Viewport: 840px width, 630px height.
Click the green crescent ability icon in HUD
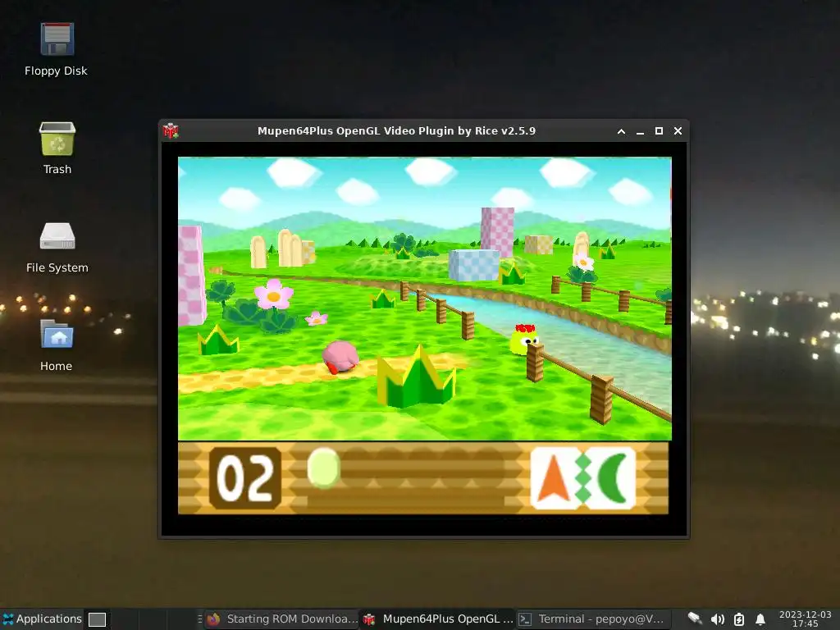point(612,478)
